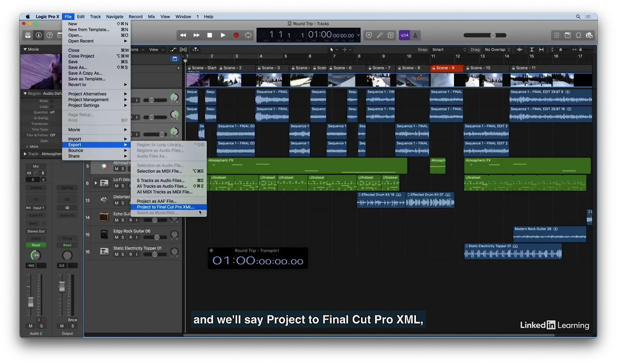This screenshot has height=364, width=617.
Task: Click Read automation button on Audio 2 strip
Action: tap(36, 245)
